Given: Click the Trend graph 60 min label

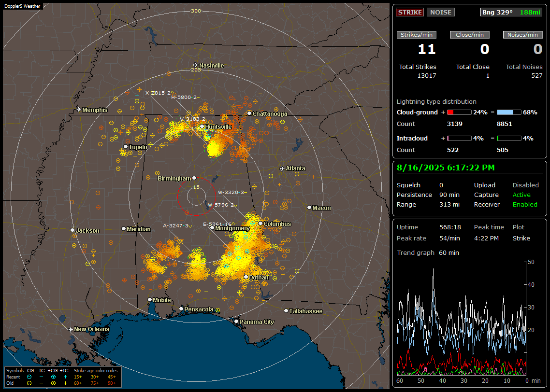Looking at the screenshot, I should coord(428,252).
